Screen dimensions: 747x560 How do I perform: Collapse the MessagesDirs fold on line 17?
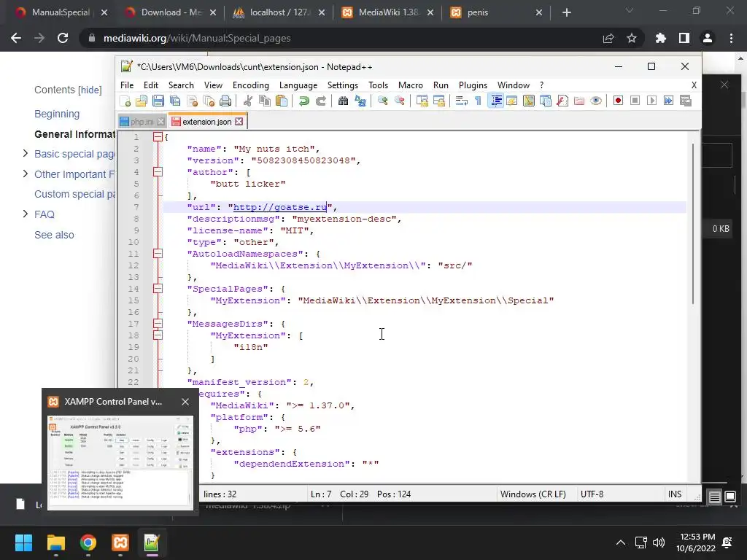[158, 324]
